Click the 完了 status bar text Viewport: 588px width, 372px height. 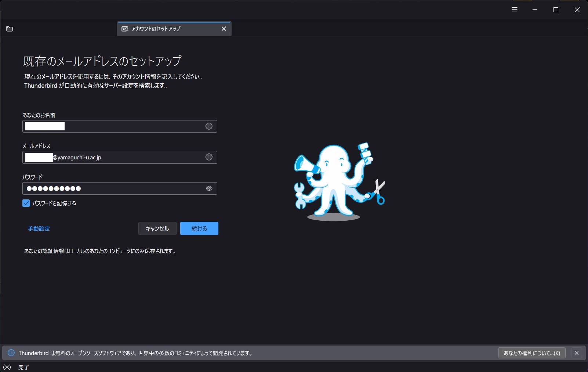pos(23,367)
